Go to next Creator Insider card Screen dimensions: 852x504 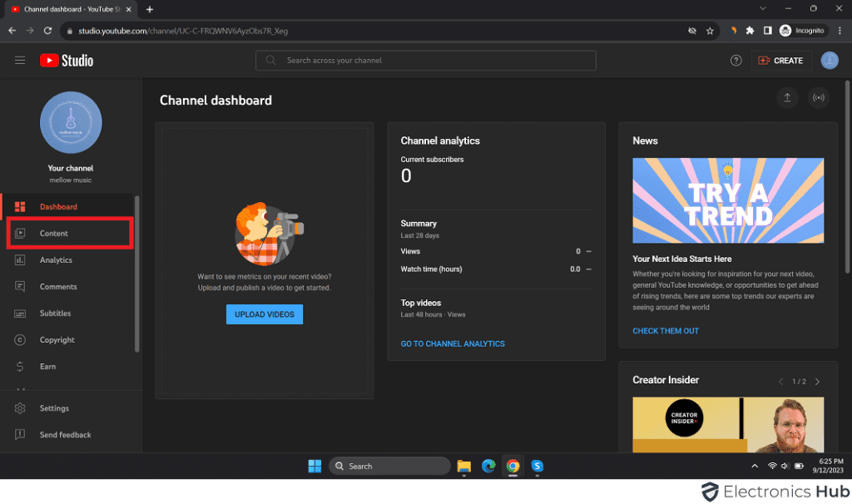817,382
